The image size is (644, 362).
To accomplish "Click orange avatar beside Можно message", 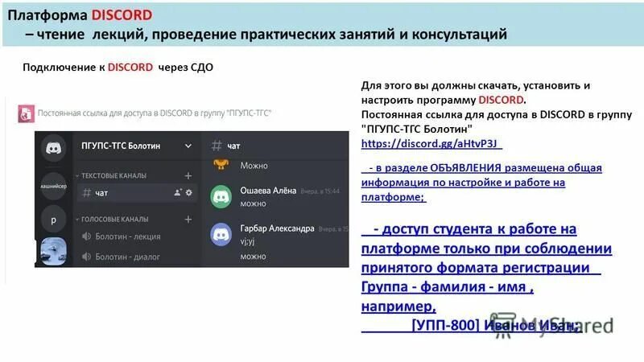I will tap(221, 165).
